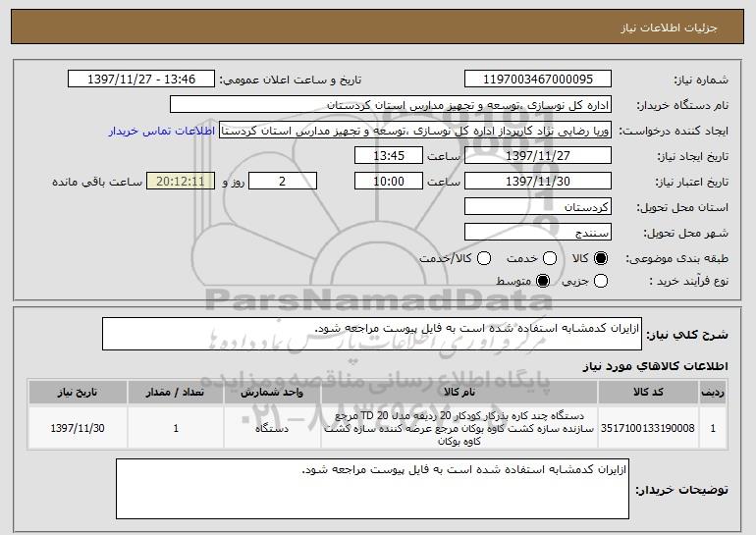Click the نام کالا column header
This screenshot has width=756, height=535.
pyautogui.click(x=459, y=392)
